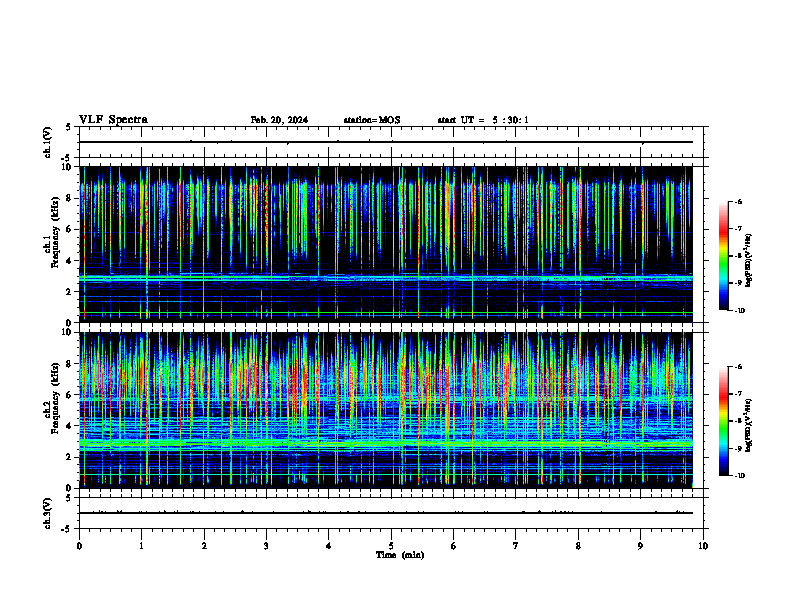Click the time axis tick label "5"
This screenshot has width=792, height=612.
click(x=391, y=546)
